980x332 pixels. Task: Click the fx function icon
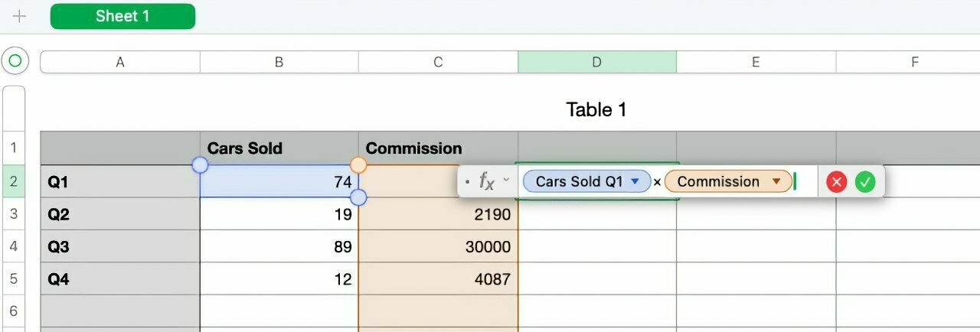pos(487,181)
